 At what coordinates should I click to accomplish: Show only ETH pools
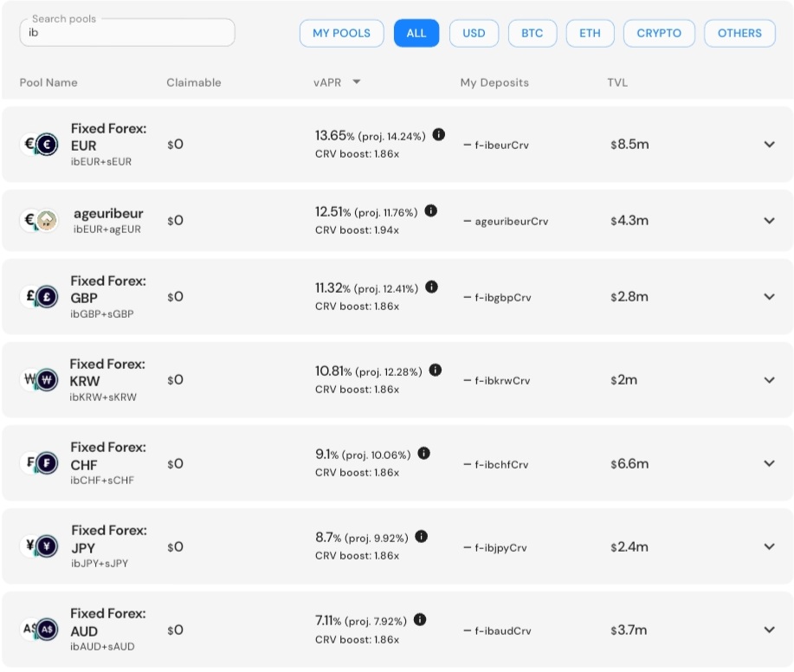pyautogui.click(x=590, y=34)
